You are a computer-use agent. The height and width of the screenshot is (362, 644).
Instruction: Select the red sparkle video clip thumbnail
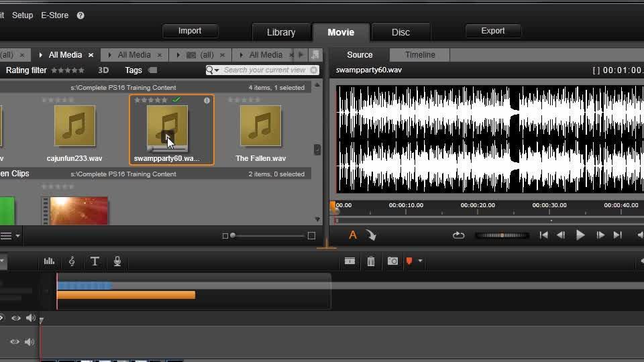click(x=75, y=211)
